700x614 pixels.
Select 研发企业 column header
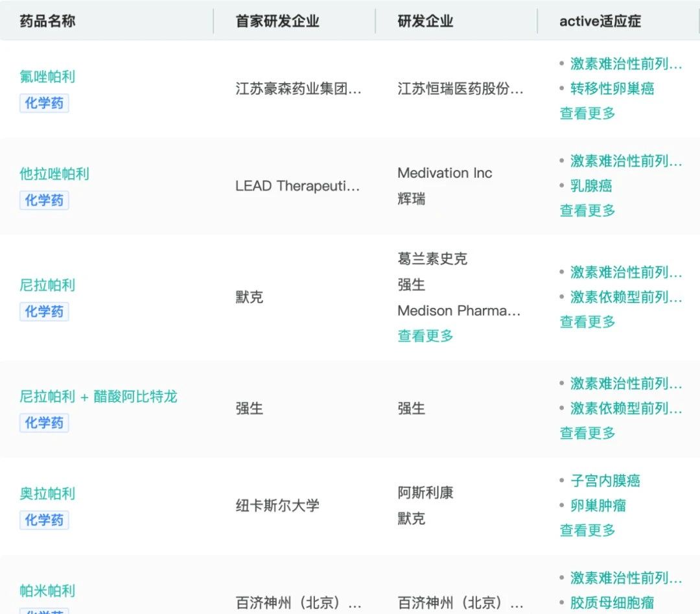point(425,21)
